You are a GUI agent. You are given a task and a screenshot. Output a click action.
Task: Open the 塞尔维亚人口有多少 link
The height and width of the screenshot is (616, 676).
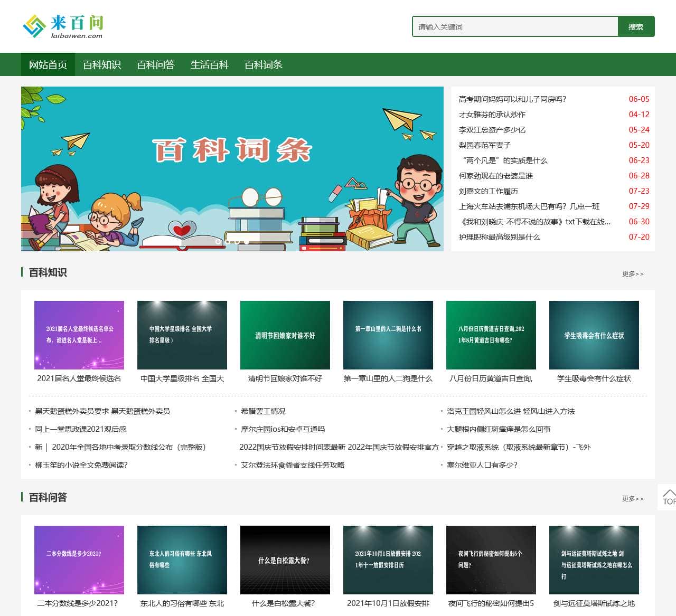click(482, 465)
